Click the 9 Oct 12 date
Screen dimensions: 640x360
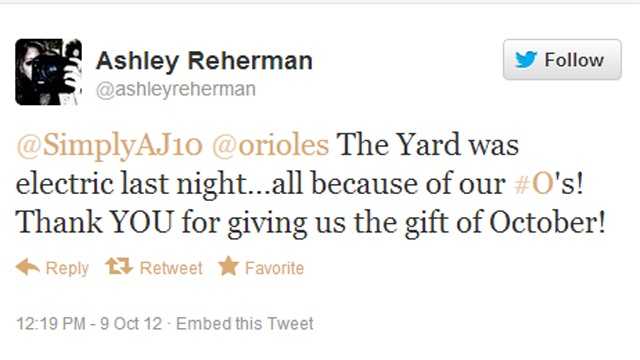[131, 324]
